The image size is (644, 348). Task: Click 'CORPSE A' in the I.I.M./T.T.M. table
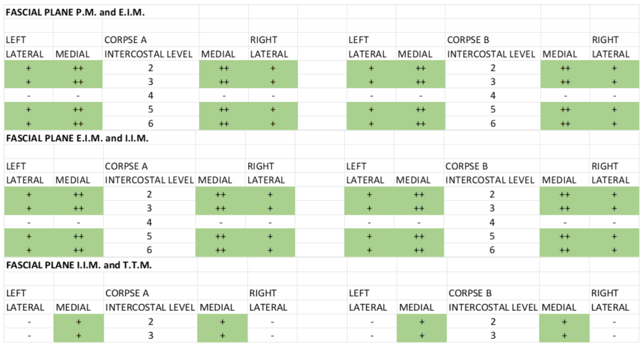coord(127,293)
